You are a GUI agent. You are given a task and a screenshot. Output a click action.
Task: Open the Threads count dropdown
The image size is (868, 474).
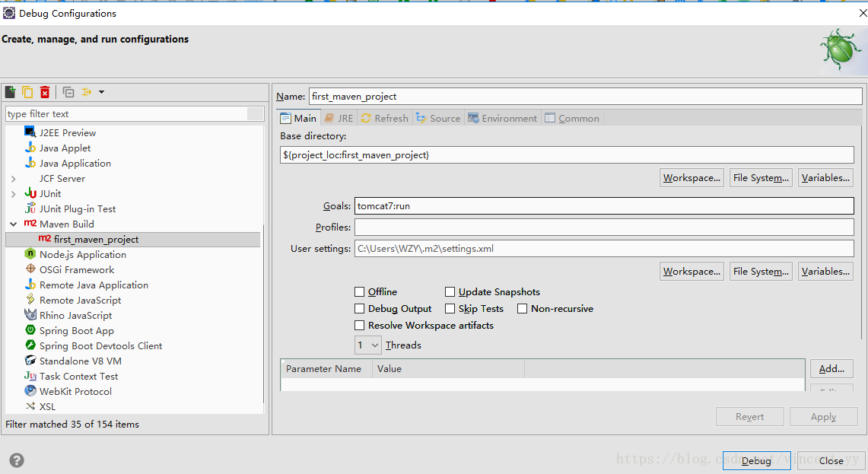coord(368,345)
